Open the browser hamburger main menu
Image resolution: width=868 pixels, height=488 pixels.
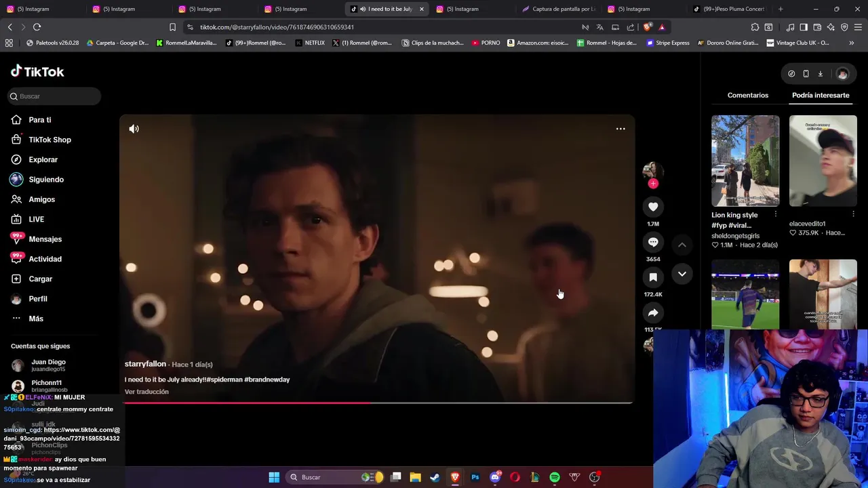[x=858, y=27]
